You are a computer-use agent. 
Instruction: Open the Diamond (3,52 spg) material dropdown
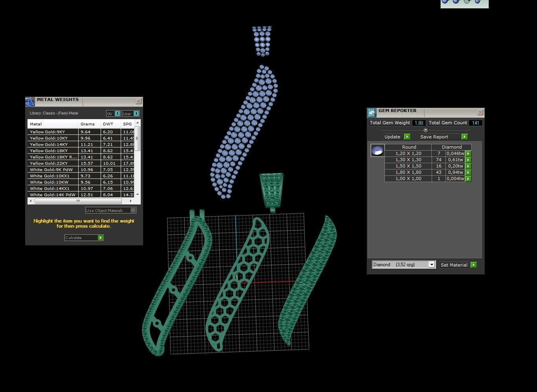tap(404, 265)
